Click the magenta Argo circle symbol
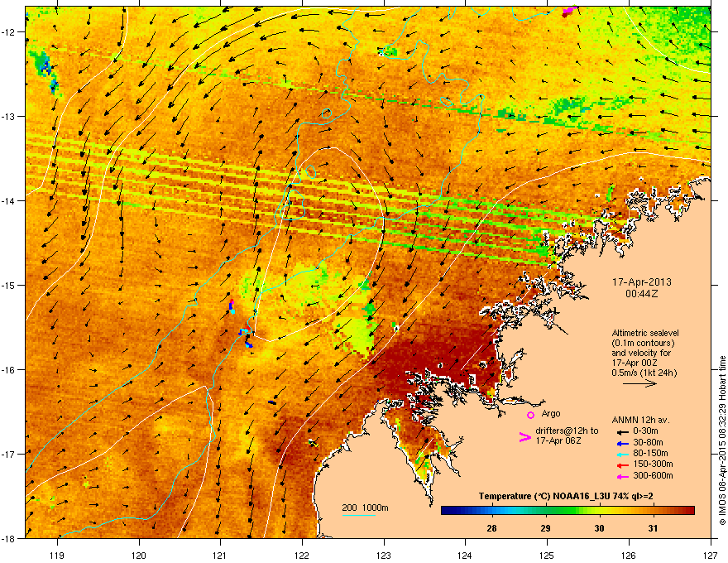This screenshot has width=728, height=563. click(530, 415)
